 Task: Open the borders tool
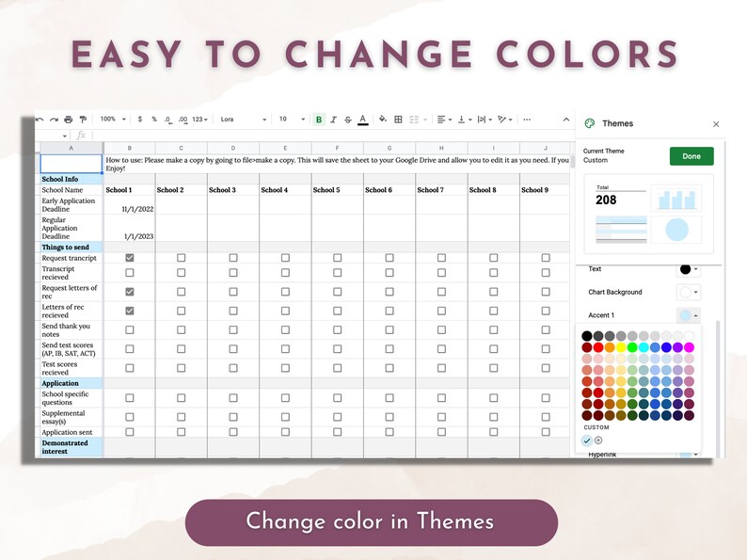(398, 120)
